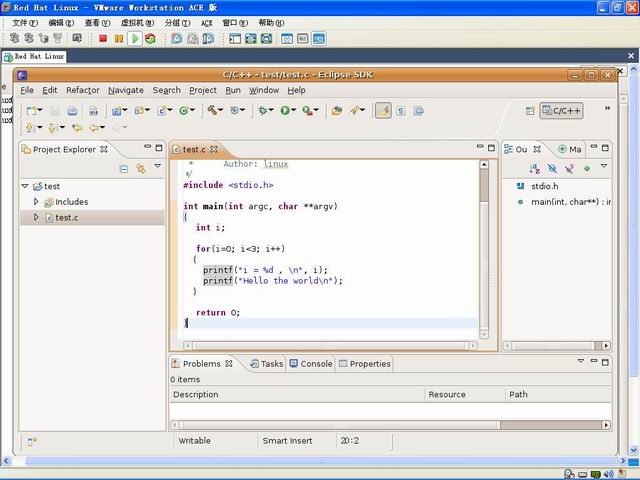Collapse the test project node

25,186
